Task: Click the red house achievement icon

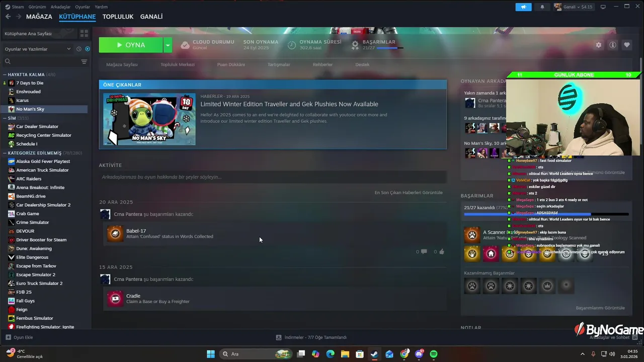Action: point(491,254)
